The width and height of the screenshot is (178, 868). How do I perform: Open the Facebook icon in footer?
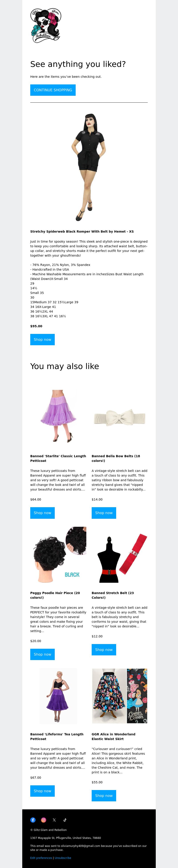pos(33,820)
